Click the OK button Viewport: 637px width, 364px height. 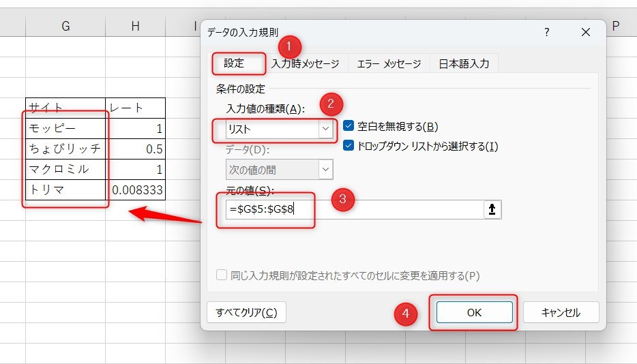(474, 312)
